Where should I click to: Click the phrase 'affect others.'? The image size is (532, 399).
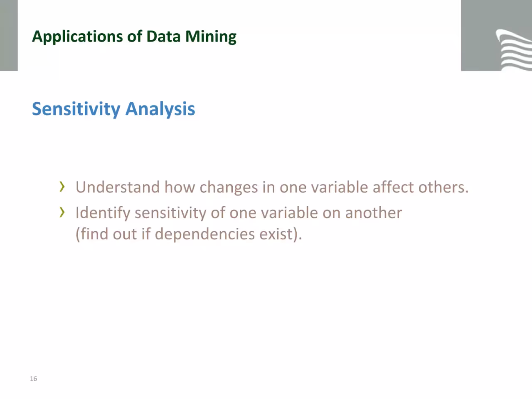click(x=420, y=187)
